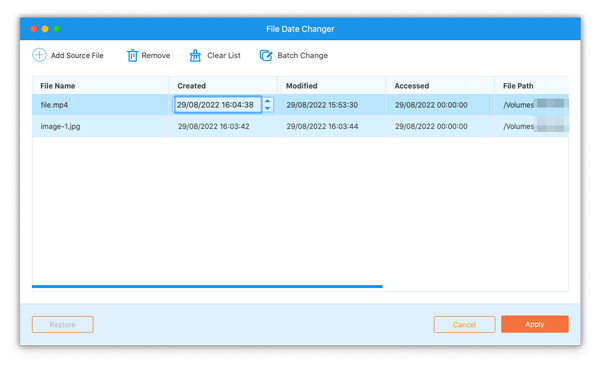Click the Created column header
This screenshot has width=600, height=367.
click(x=223, y=86)
